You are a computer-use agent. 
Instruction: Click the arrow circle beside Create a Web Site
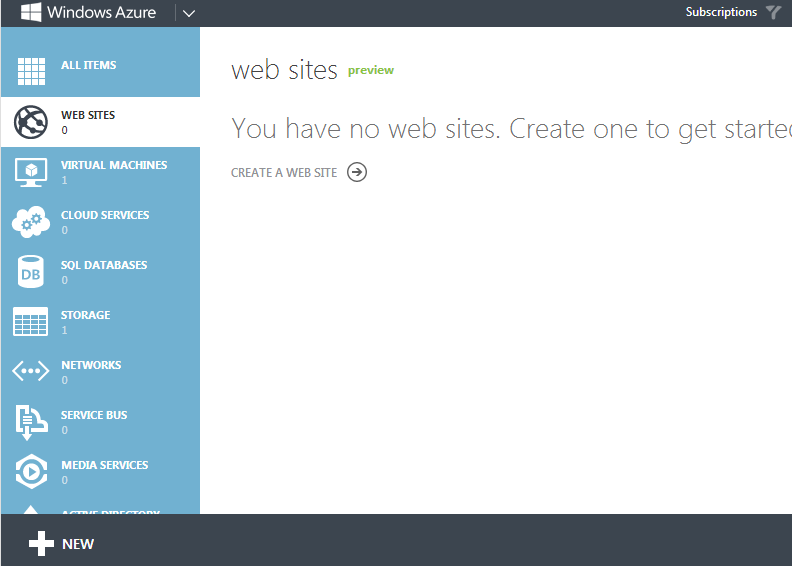[x=357, y=172]
